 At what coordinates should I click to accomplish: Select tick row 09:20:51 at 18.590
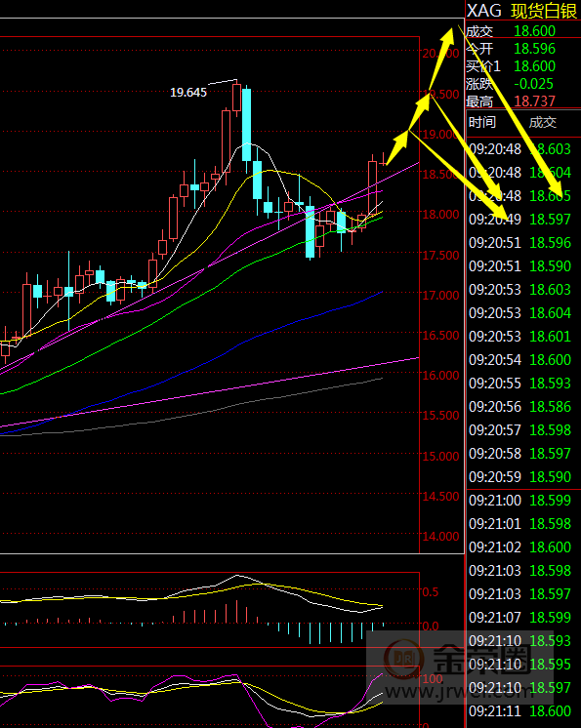tap(519, 266)
